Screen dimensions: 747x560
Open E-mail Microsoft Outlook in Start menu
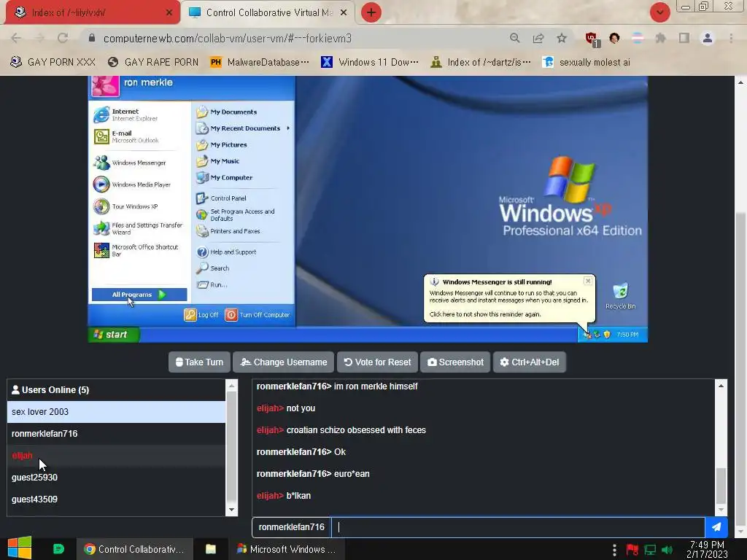click(x=126, y=136)
